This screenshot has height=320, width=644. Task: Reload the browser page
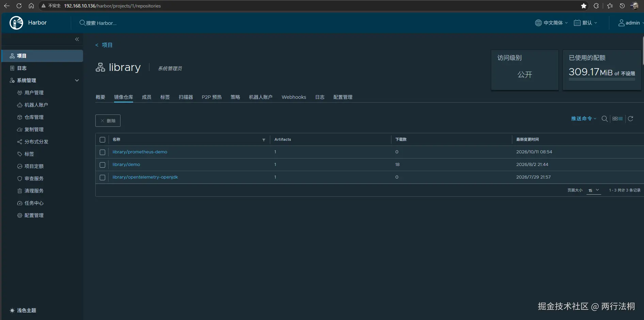click(x=19, y=6)
